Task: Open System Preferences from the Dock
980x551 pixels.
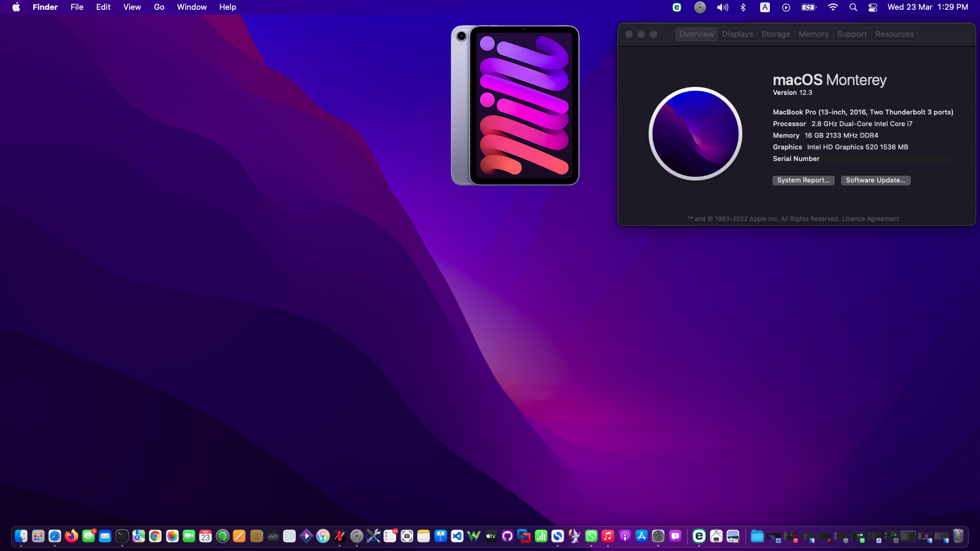Action: 658,536
